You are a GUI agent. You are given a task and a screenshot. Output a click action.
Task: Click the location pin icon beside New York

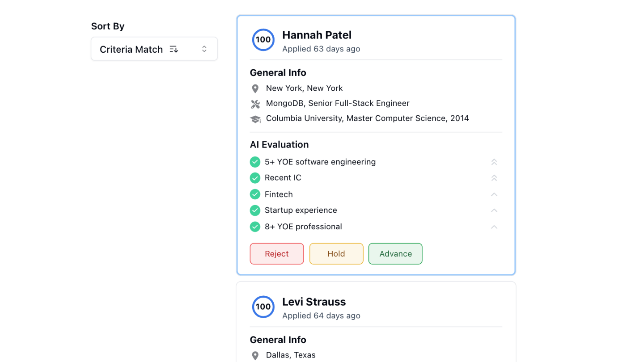pos(255,88)
